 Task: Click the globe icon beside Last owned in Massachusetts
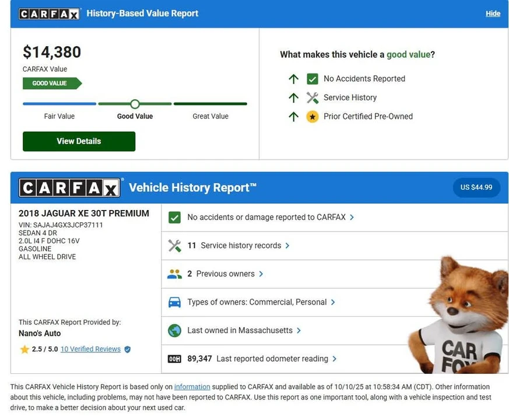click(x=175, y=331)
